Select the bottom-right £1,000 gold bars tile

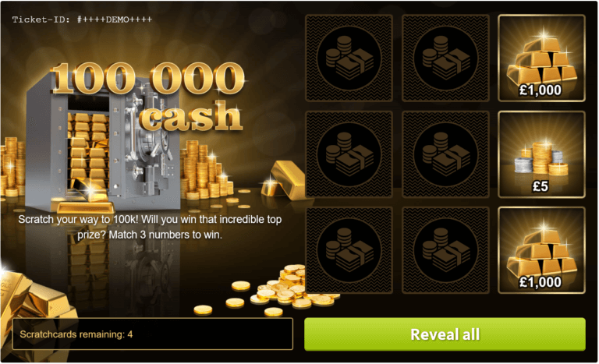(x=542, y=250)
